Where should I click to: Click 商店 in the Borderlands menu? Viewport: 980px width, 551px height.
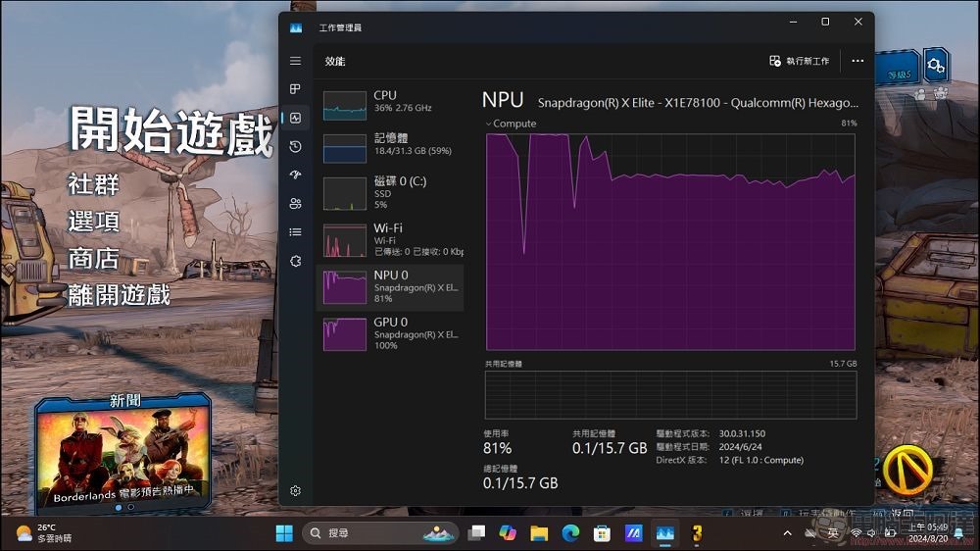point(93,258)
